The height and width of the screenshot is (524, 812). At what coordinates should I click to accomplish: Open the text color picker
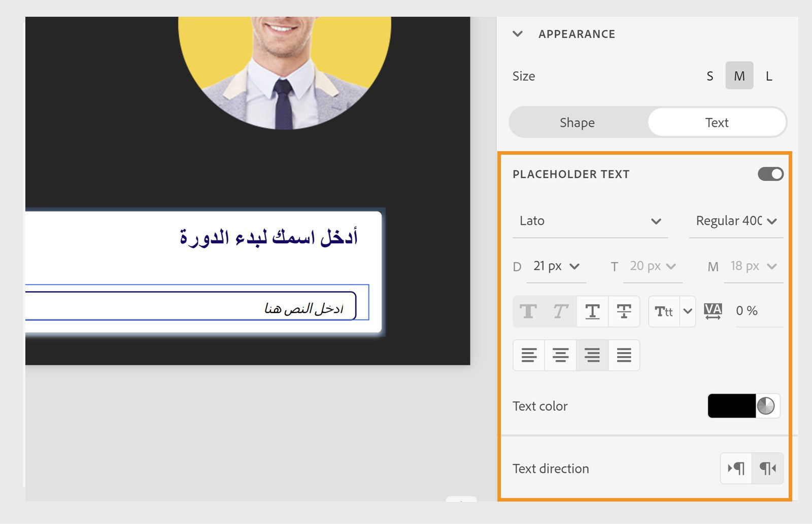click(x=742, y=406)
